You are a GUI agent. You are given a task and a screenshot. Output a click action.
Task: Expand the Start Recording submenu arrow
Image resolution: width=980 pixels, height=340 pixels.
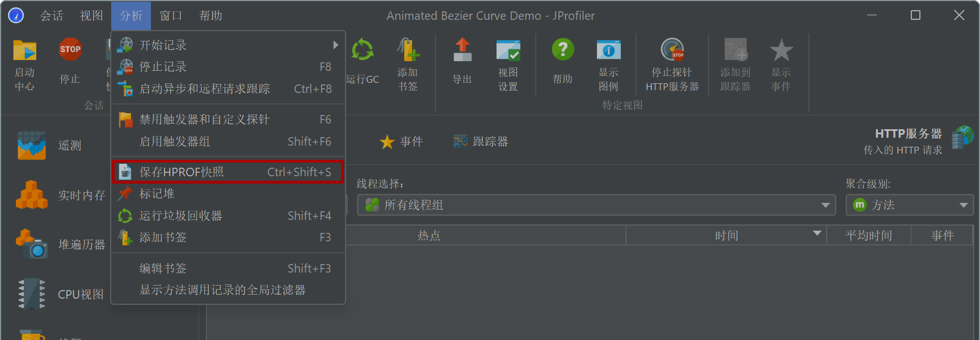(335, 45)
